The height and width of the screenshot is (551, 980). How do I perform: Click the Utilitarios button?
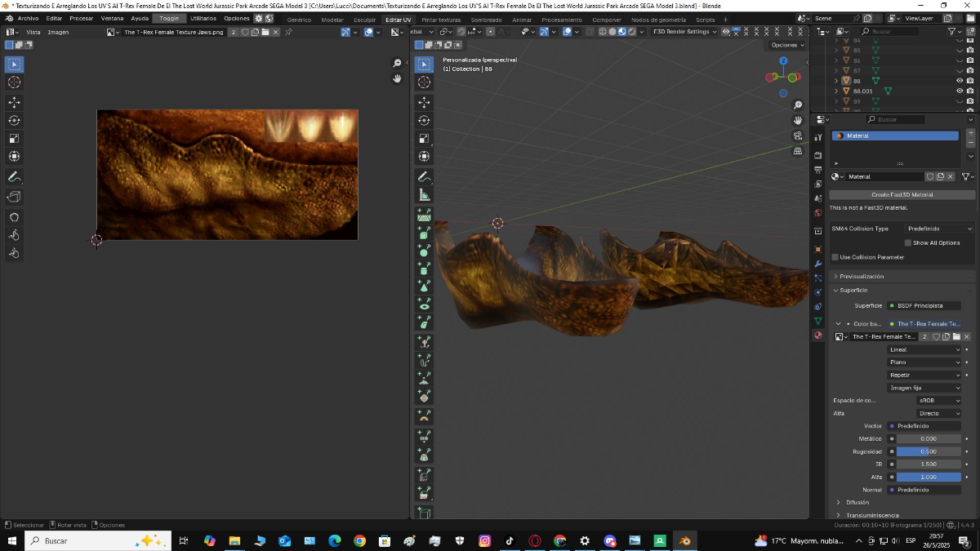click(x=203, y=18)
